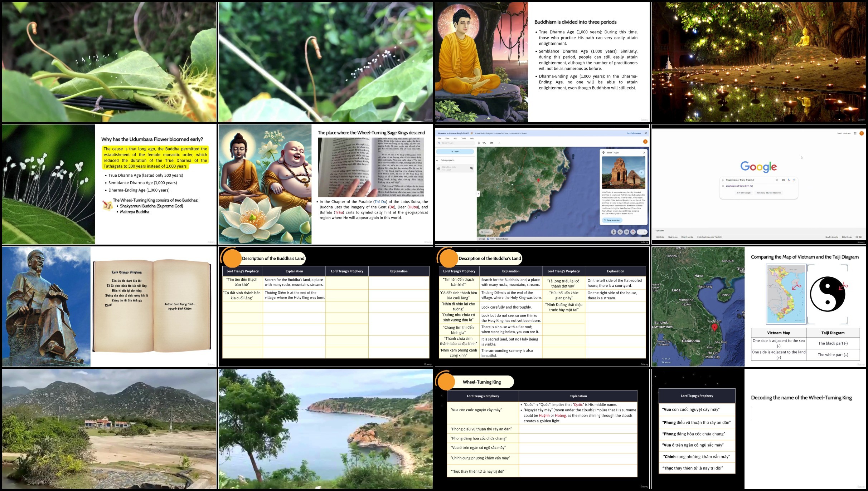Clear the Google search query

pos(777,180)
